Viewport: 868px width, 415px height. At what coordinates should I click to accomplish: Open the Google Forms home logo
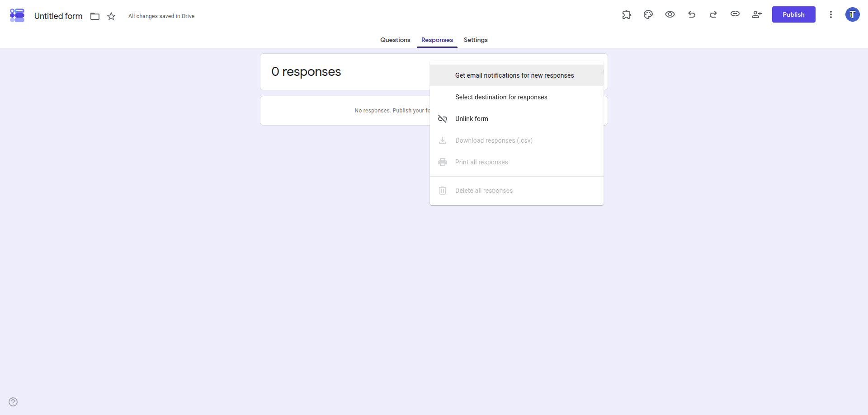(17, 15)
